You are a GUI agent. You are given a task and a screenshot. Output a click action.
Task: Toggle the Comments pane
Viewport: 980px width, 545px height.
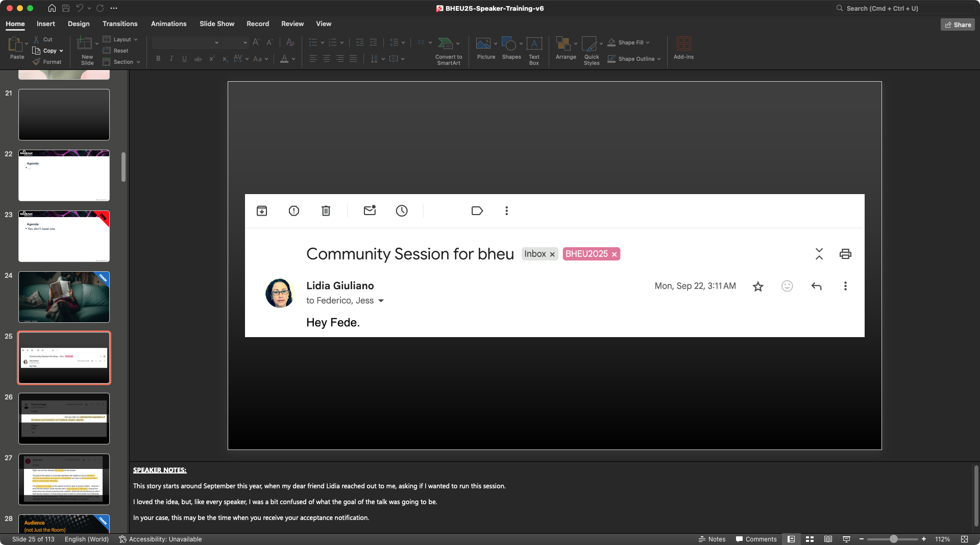coord(756,539)
